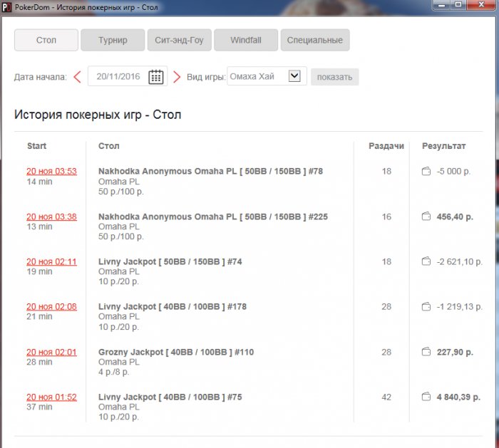This screenshot has height=448, width=499.
Task: Select Grozny Jackpot #110 table name
Action: click(176, 352)
